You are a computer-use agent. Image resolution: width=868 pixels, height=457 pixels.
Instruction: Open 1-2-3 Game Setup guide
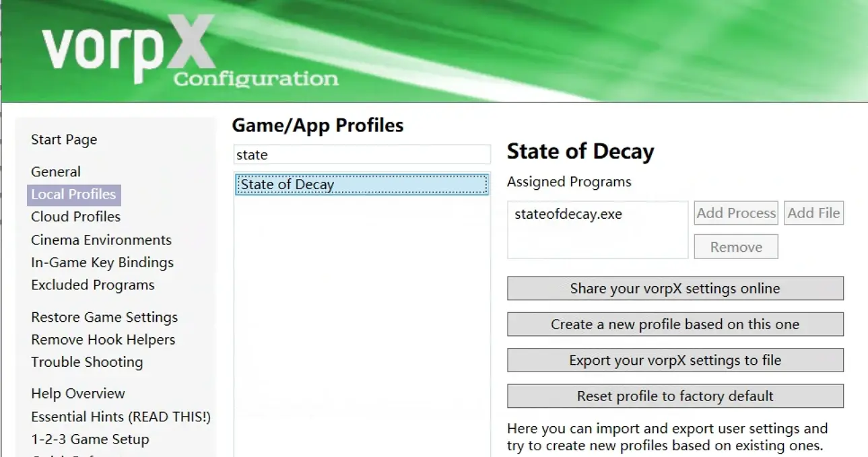(90, 440)
